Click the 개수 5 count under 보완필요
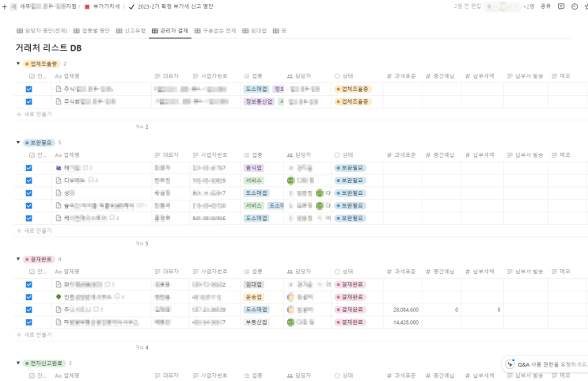Image resolution: width=588 pixels, height=381 pixels. pyautogui.click(x=142, y=243)
